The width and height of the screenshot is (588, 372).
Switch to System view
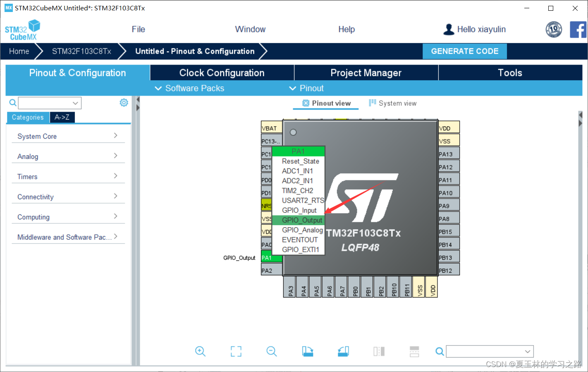(x=393, y=103)
